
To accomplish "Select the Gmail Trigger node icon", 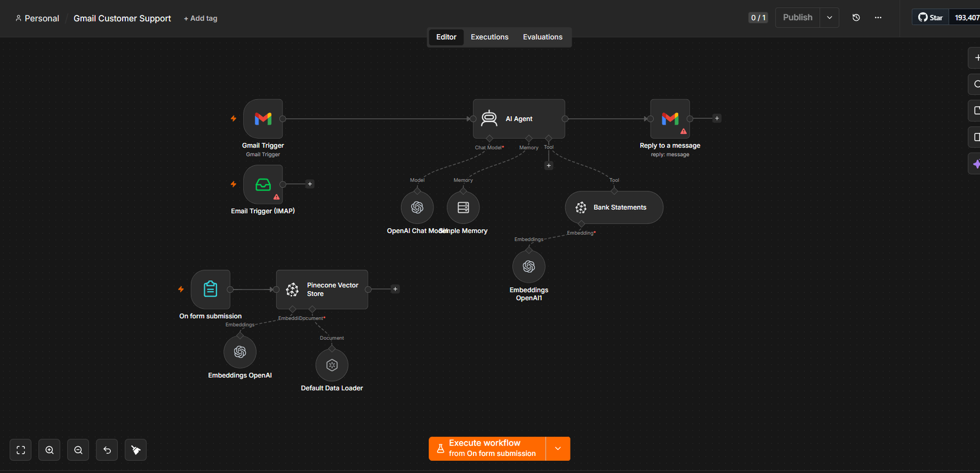I will pos(263,119).
